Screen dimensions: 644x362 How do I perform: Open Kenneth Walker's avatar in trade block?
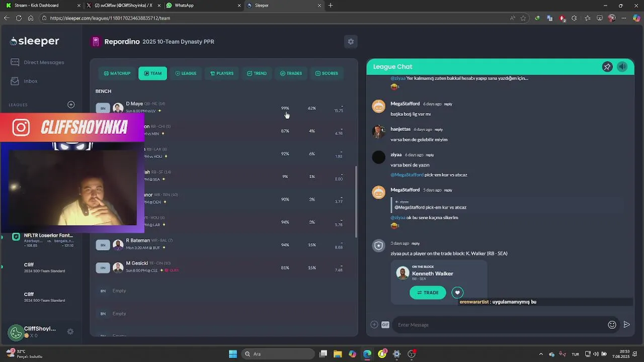403,273
